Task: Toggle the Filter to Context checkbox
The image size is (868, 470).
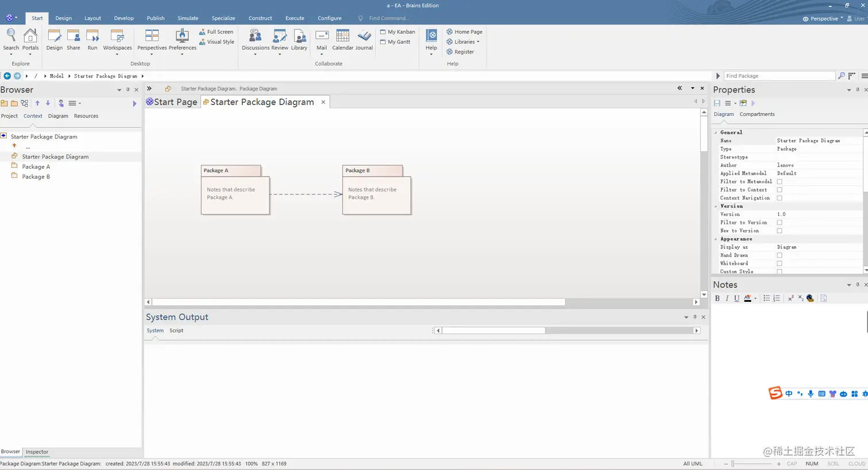Action: 780,190
